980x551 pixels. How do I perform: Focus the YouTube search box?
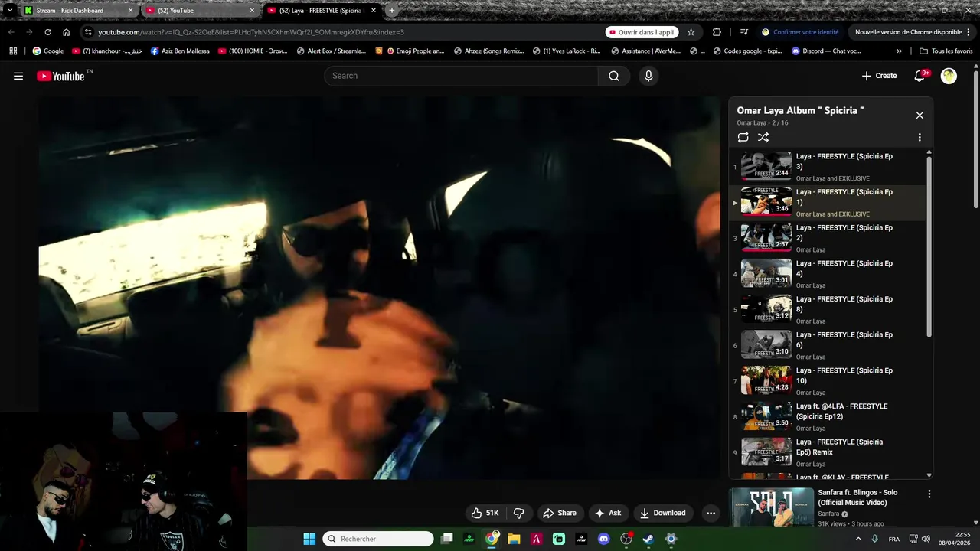[x=462, y=76]
